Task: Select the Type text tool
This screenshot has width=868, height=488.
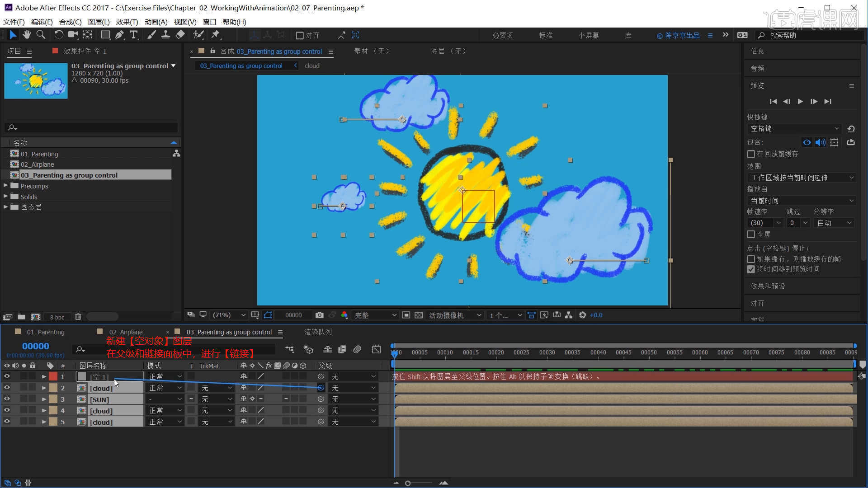Action: click(133, 35)
